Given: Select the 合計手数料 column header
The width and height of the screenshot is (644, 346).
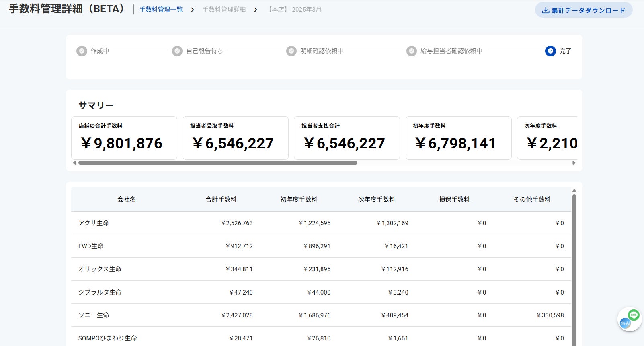Looking at the screenshot, I should (x=221, y=200).
